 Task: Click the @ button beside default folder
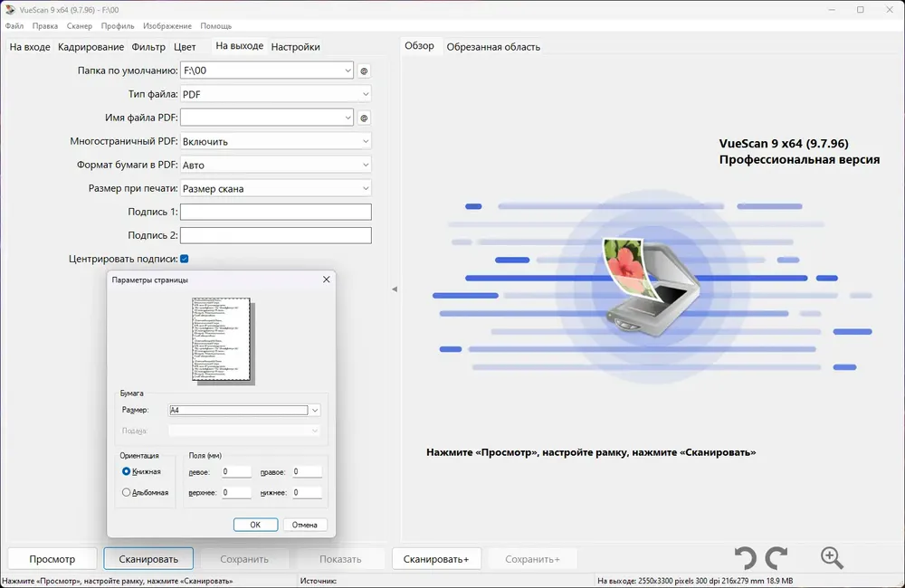point(364,71)
